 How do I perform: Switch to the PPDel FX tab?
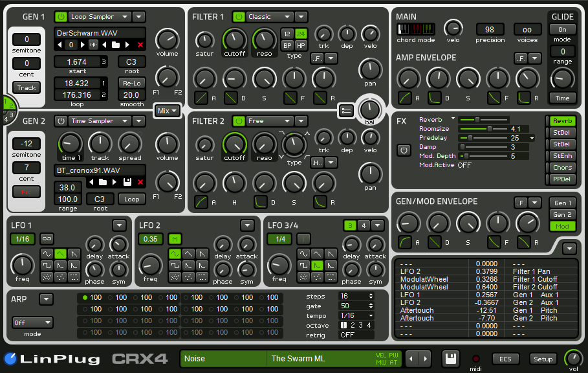562,179
